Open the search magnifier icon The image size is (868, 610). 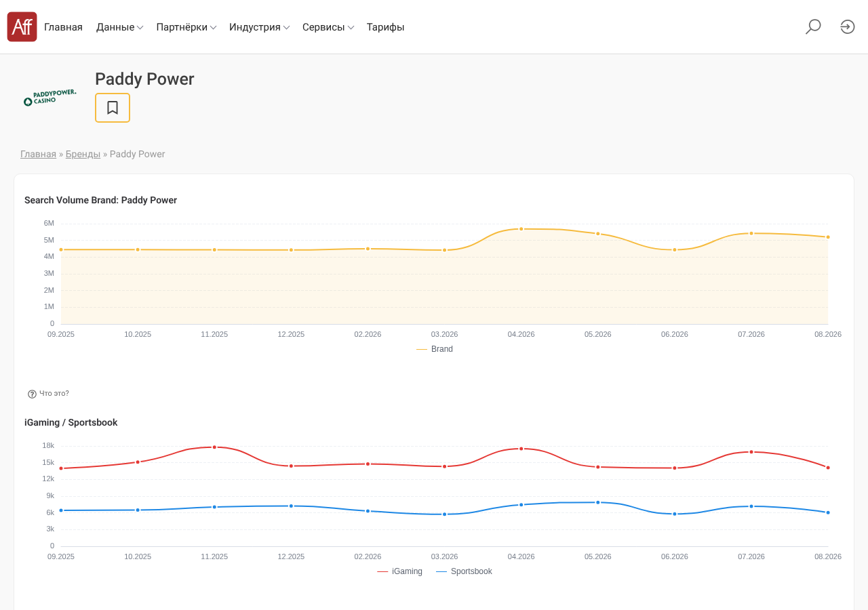[x=813, y=27]
